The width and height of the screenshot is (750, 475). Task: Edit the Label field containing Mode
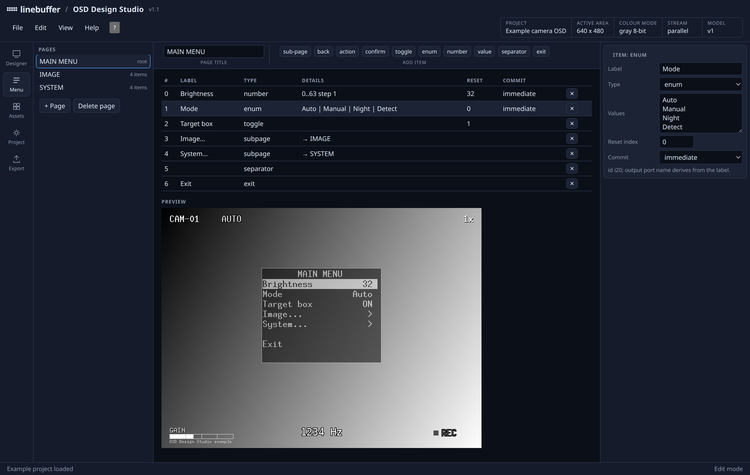tap(700, 69)
